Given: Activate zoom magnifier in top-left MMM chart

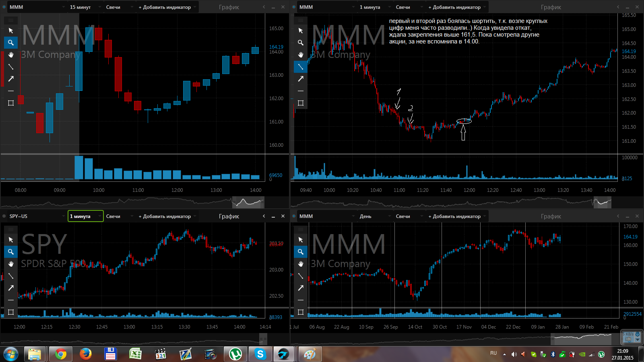Looking at the screenshot, I should (11, 43).
